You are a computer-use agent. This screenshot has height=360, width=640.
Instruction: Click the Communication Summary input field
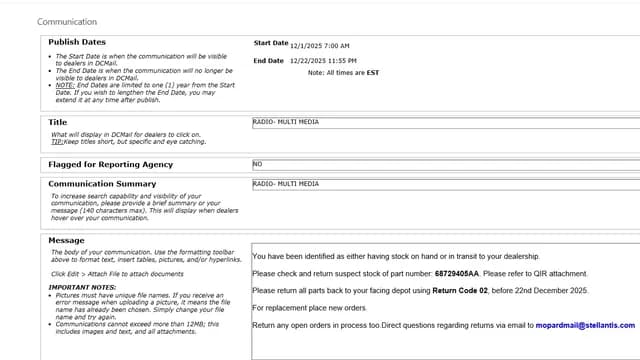pyautogui.click(x=446, y=184)
